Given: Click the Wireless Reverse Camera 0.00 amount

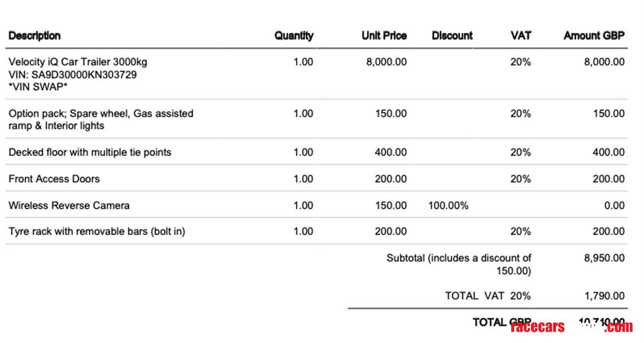Looking at the screenshot, I should 614,205.
